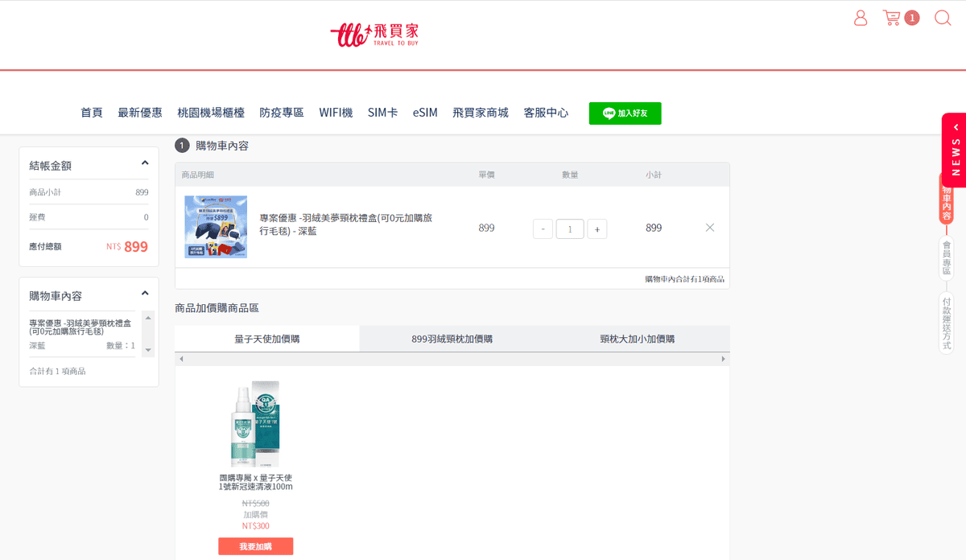Open the account login icon
The height and width of the screenshot is (560, 966).
(x=860, y=18)
